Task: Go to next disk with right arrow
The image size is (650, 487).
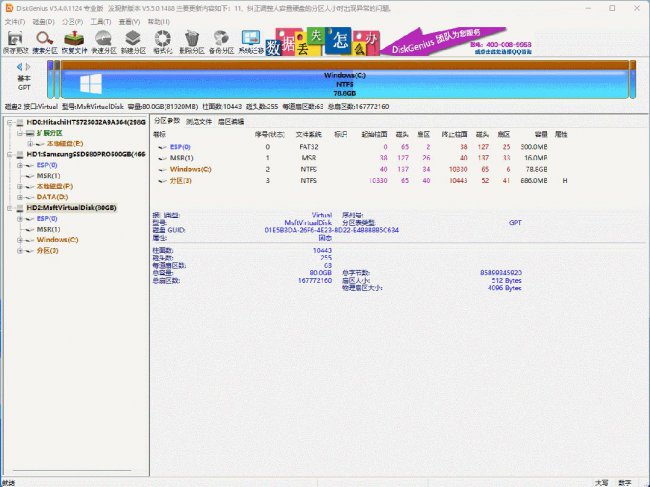Action: point(28,66)
